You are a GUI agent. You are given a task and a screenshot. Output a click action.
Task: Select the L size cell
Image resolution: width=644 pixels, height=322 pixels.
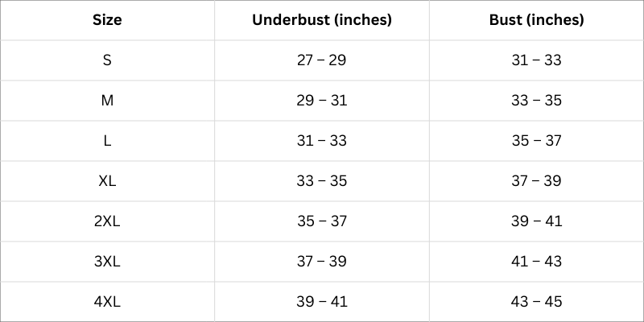(x=107, y=141)
